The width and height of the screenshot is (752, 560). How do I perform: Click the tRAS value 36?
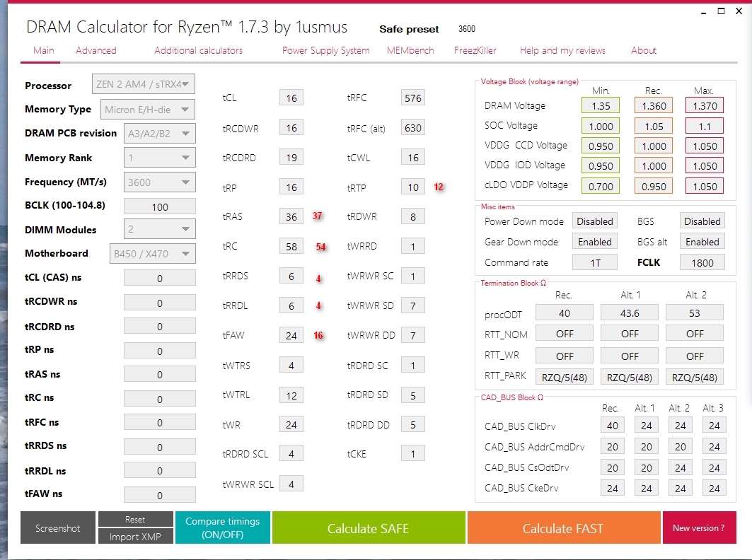tap(291, 216)
